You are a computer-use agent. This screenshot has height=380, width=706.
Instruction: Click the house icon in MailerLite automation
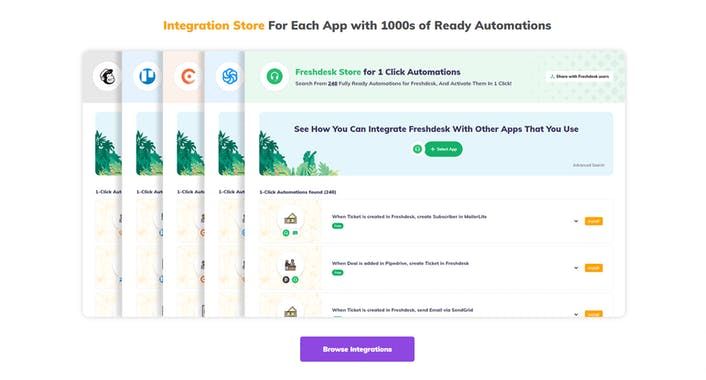tap(290, 219)
